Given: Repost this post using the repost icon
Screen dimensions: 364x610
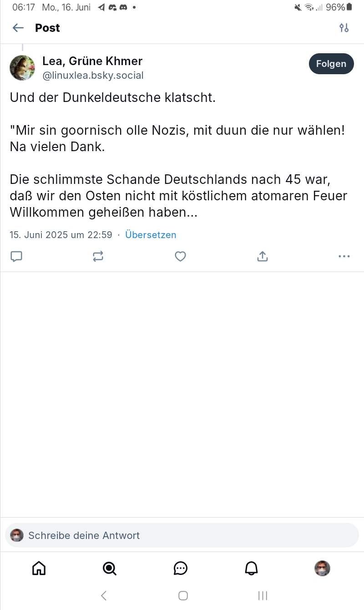Looking at the screenshot, I should pyautogui.click(x=98, y=256).
